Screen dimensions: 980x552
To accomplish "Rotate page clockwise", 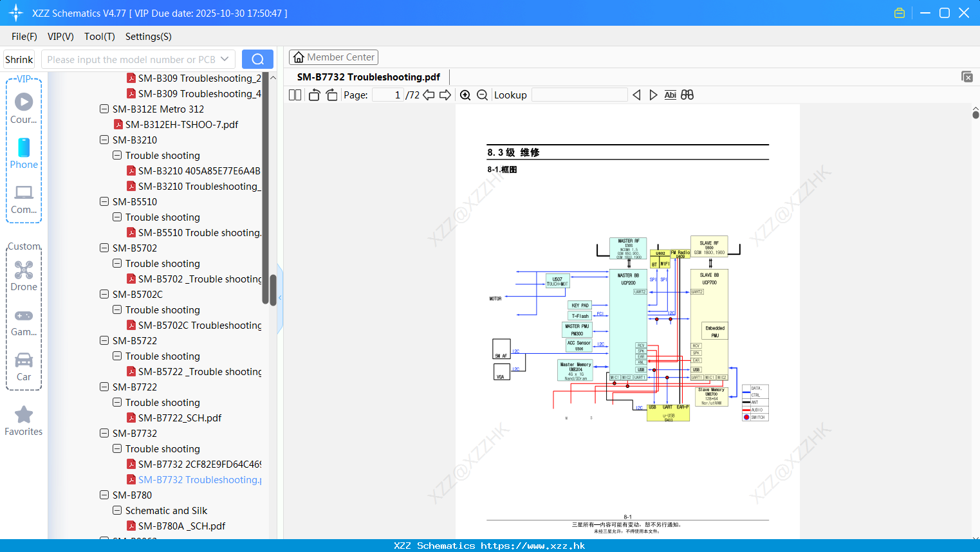I will pyautogui.click(x=331, y=95).
